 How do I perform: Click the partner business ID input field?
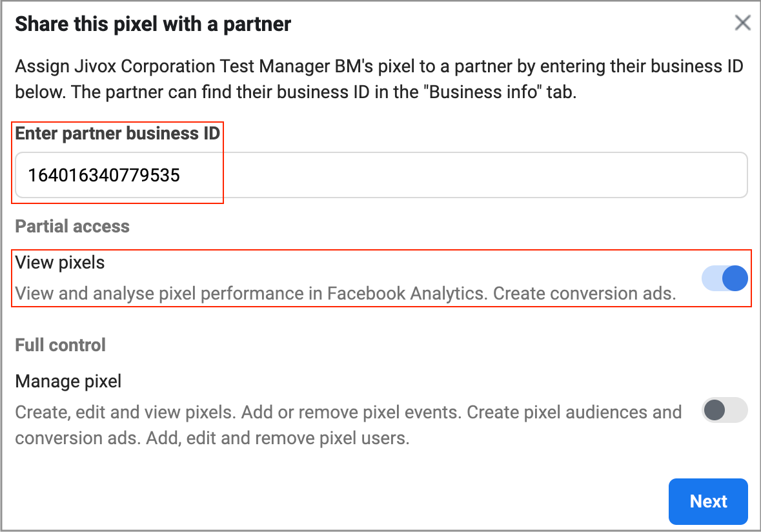[381, 175]
